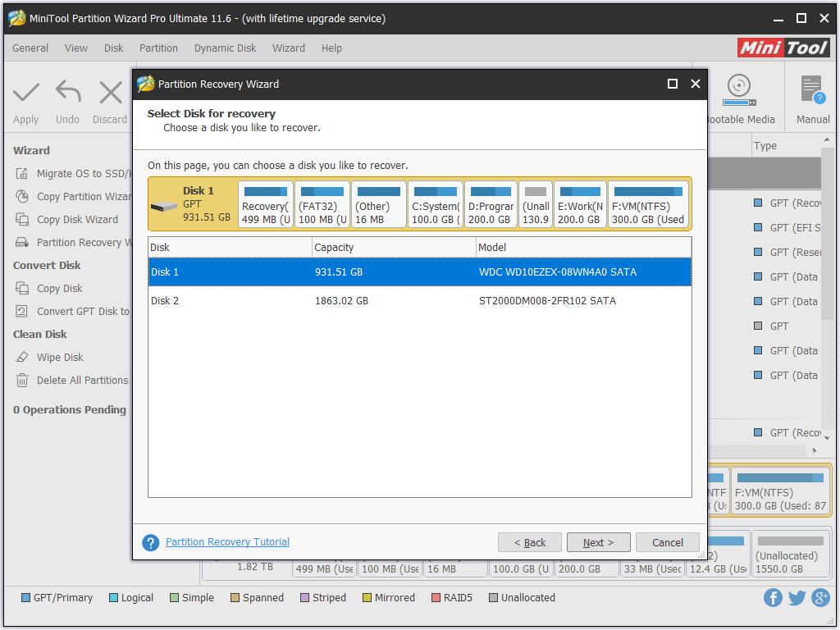Open the Facebook share icon
Viewport: 840px width, 630px height.
click(773, 597)
